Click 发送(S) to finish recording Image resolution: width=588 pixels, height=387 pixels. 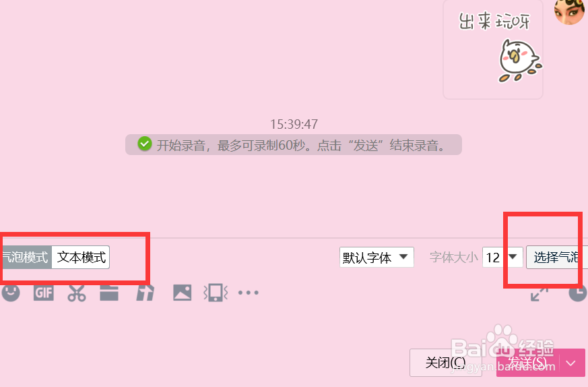[528, 363]
